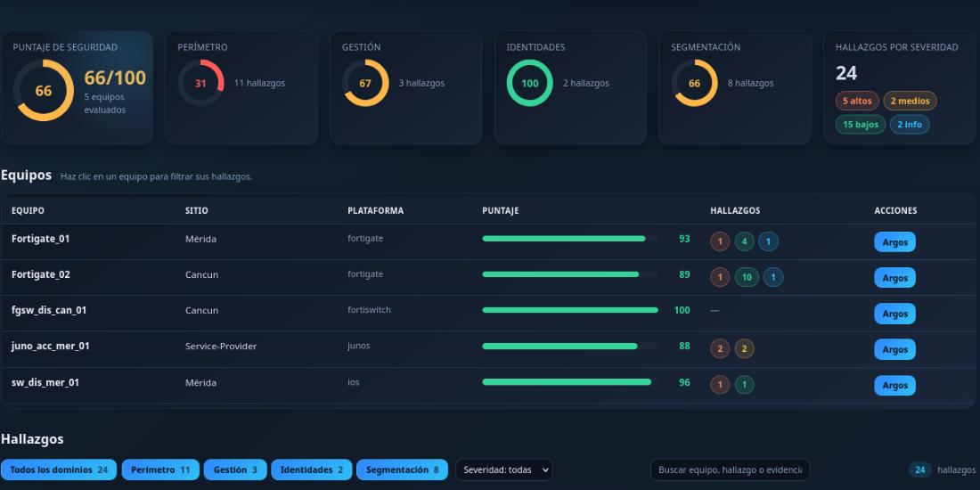The width and height of the screenshot is (980, 490).
Task: Select the 15 bajos severity badge
Action: [x=860, y=125]
